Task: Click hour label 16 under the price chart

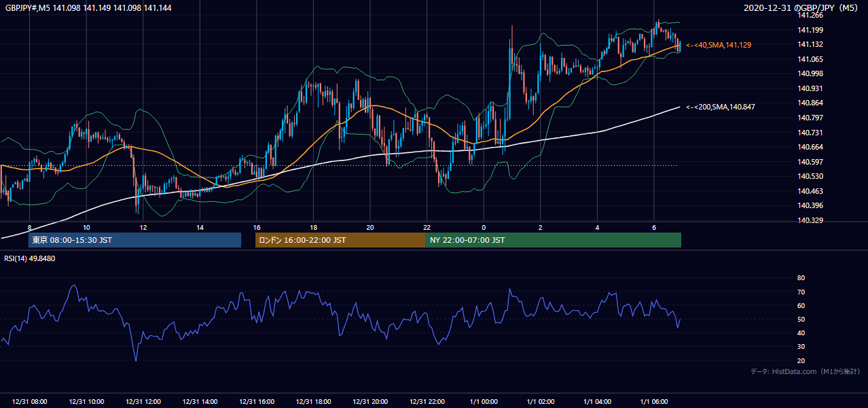Action: click(257, 227)
